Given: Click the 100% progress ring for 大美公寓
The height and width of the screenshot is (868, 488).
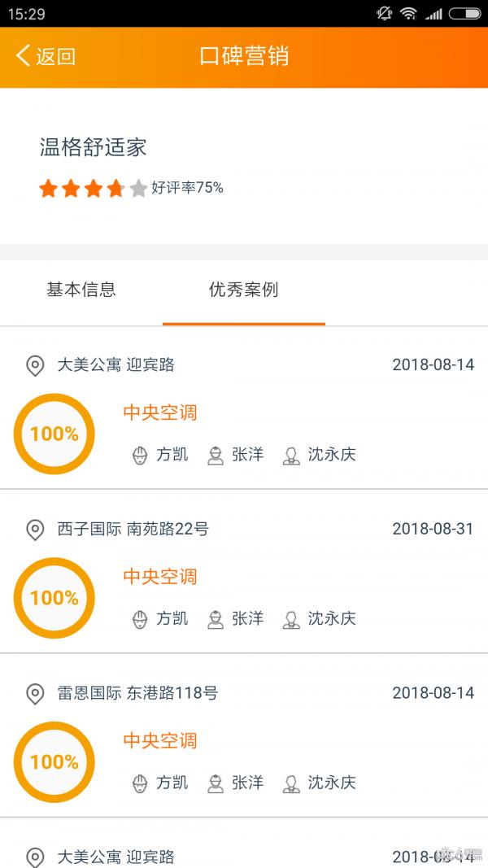Looking at the screenshot, I should pyautogui.click(x=54, y=434).
